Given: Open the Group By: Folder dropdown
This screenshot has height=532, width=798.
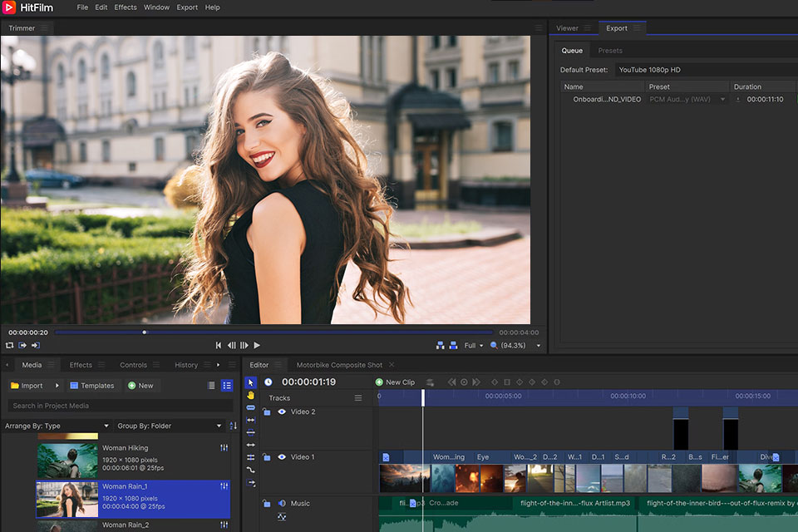Looking at the screenshot, I should 169,426.
